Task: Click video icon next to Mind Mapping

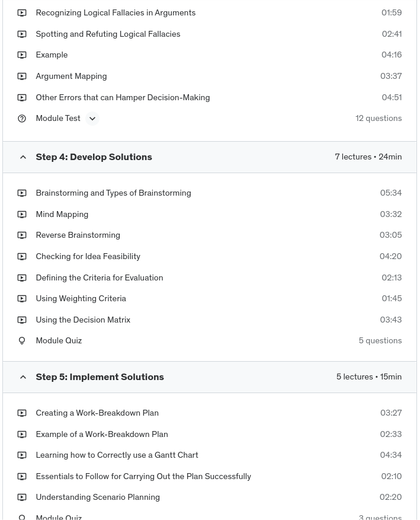Action: [x=22, y=215]
